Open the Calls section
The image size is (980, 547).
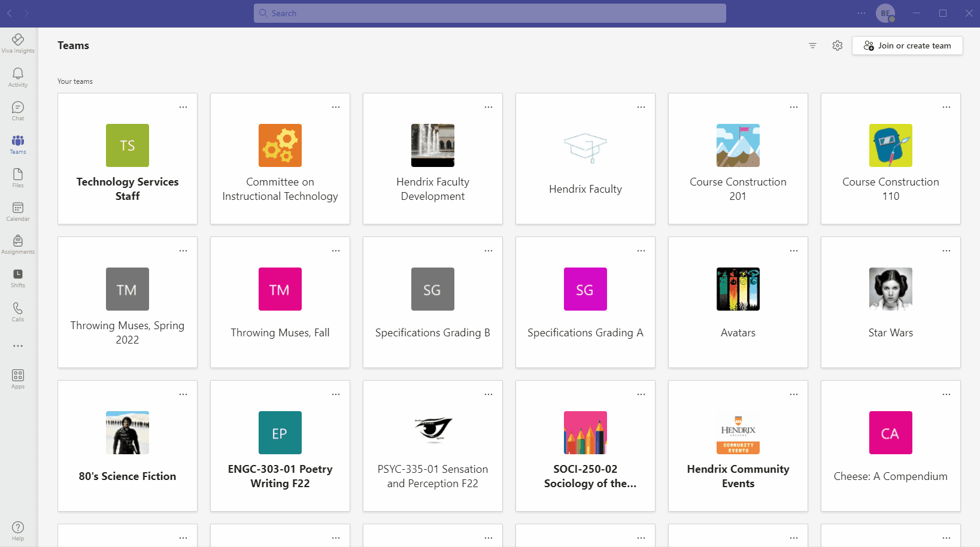click(x=18, y=311)
